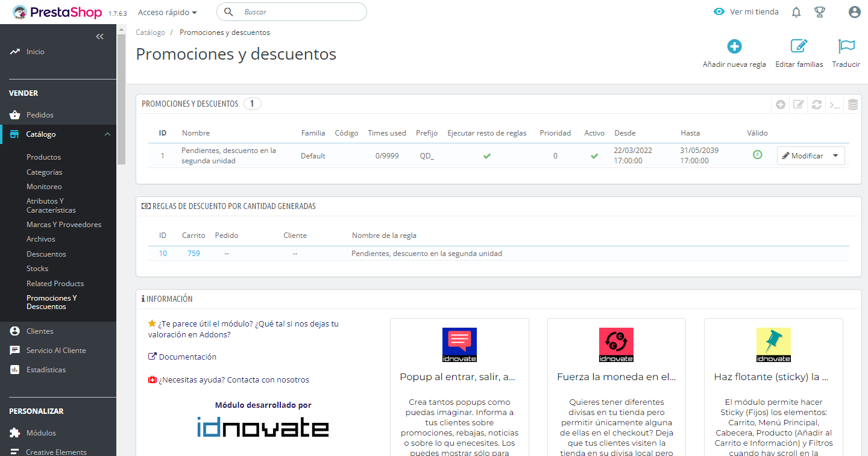Click the PrestaShop logo
The height and width of the screenshot is (456, 868).
coord(58,12)
